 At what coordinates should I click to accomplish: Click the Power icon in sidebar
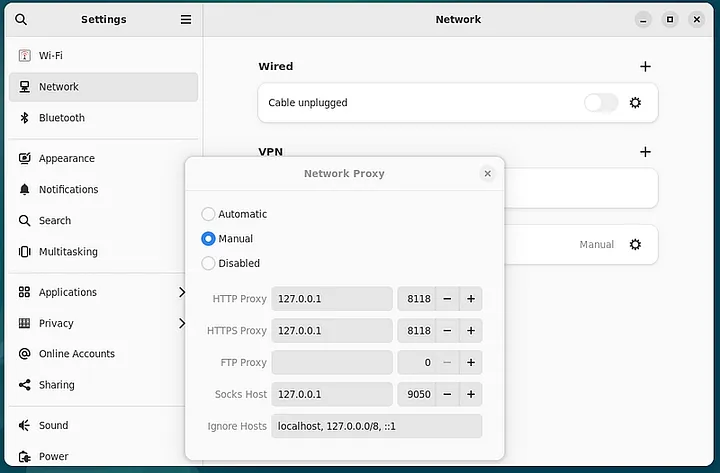pos(24,456)
